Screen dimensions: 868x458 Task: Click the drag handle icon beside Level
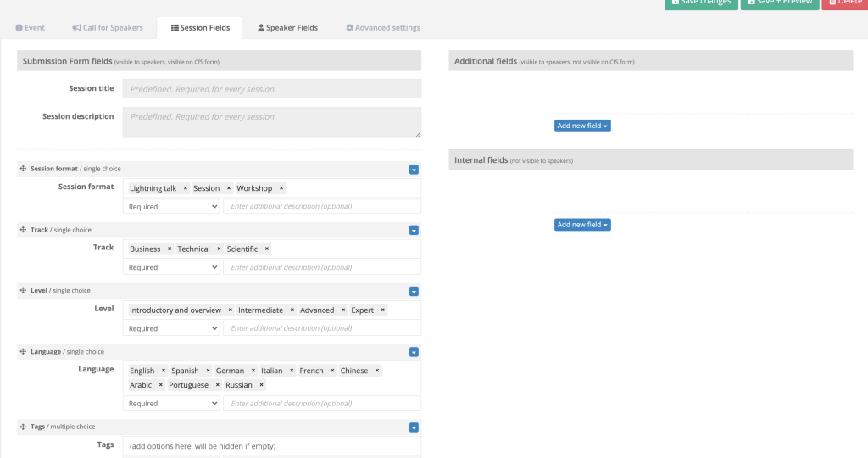[x=23, y=291]
